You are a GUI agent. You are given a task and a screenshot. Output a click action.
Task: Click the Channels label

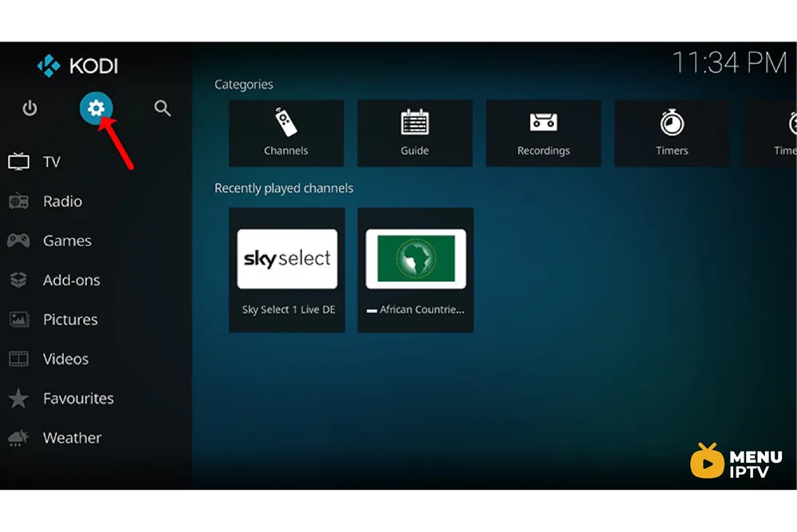click(285, 151)
